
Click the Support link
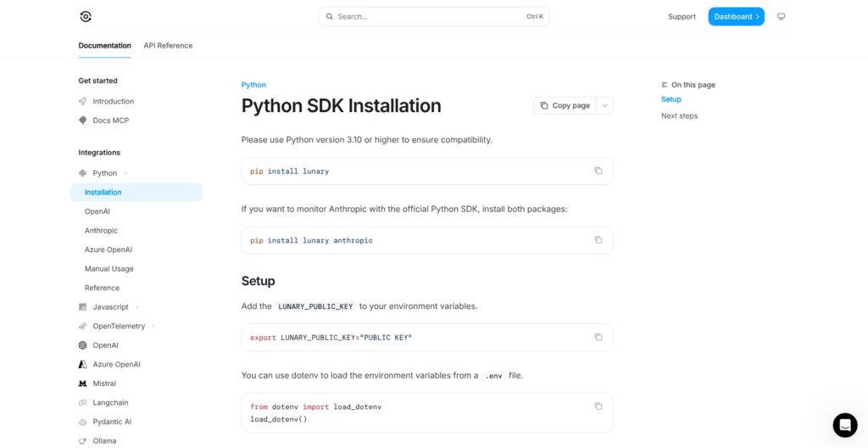[682, 17]
